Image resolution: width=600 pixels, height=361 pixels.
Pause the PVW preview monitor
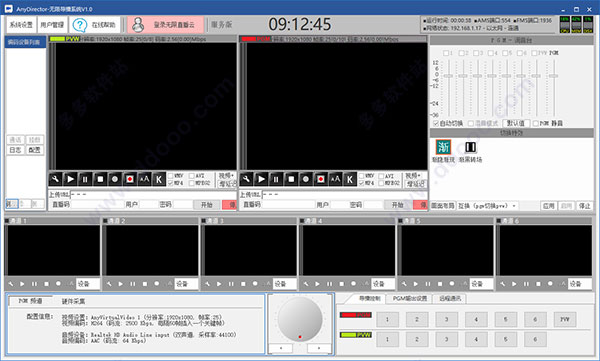85,179
